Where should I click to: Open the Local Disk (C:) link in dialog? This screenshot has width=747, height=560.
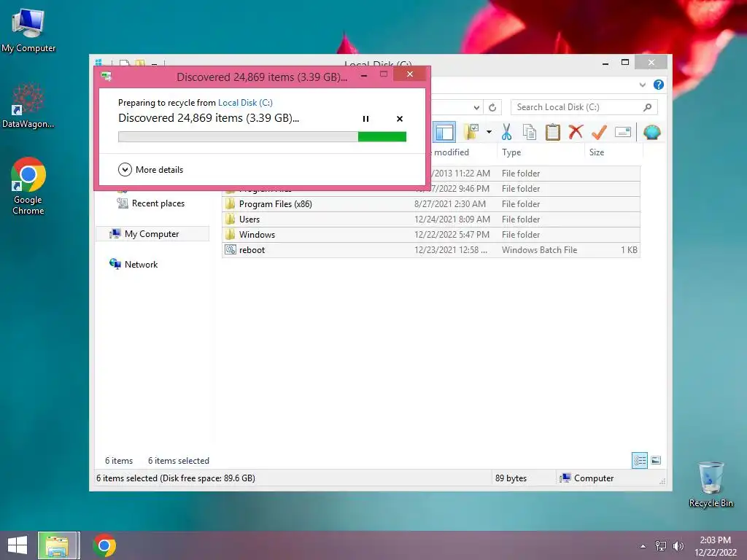(245, 102)
